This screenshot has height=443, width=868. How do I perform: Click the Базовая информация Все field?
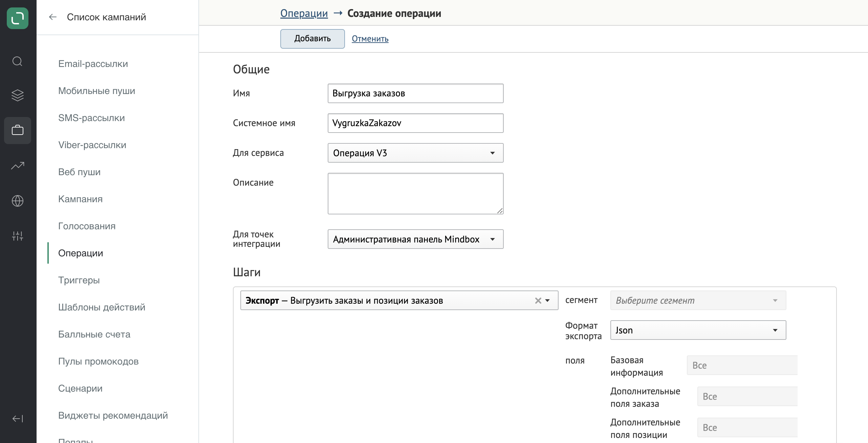coord(742,365)
